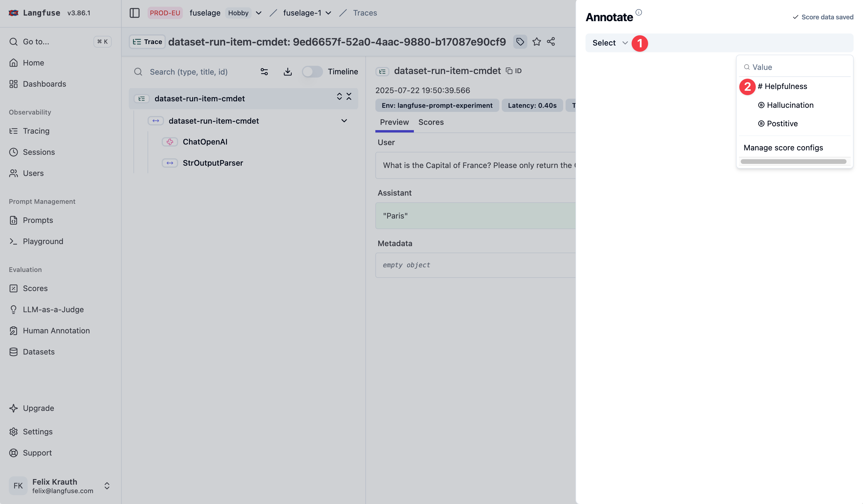Open the filter settings icon in trace tree

tap(264, 71)
